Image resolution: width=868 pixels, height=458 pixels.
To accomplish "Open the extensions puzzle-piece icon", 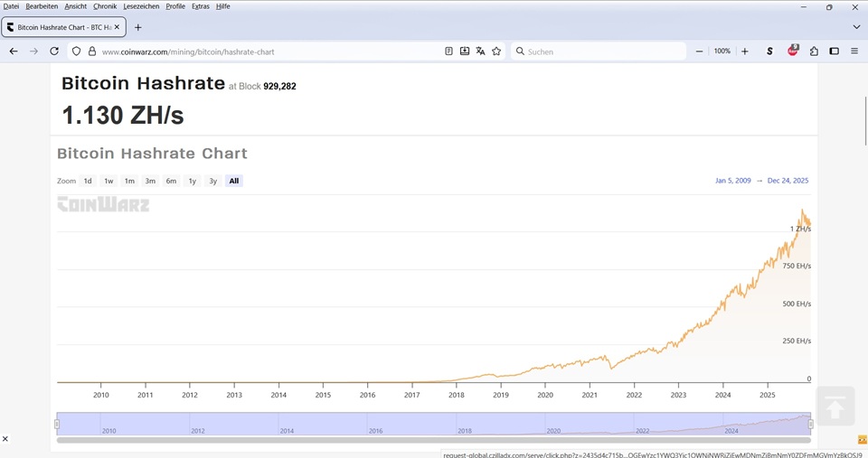I will click(814, 51).
